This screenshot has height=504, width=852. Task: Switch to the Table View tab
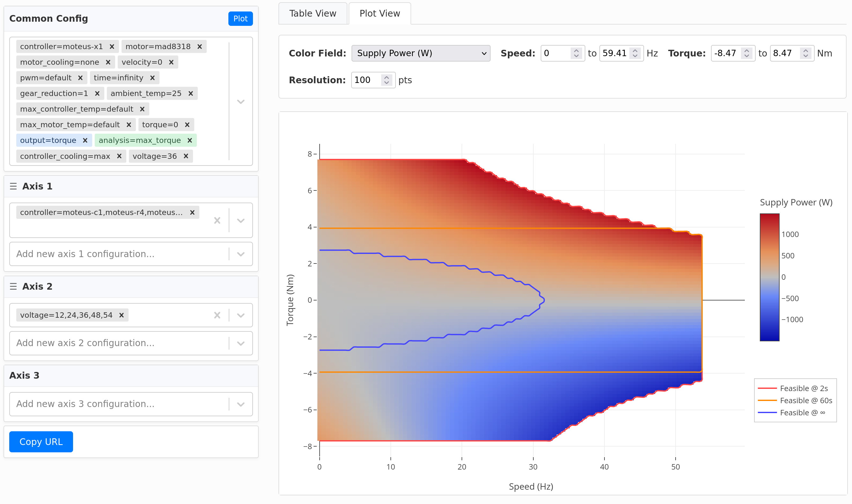click(x=312, y=14)
